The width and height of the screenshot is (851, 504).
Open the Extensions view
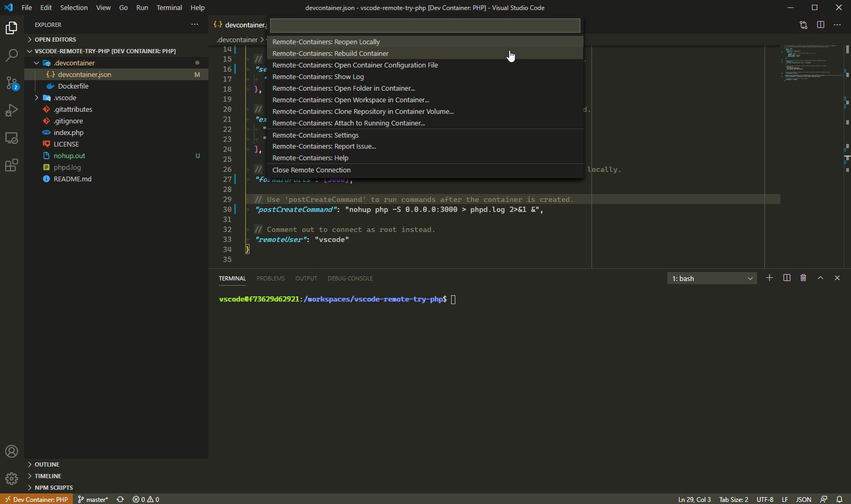[x=12, y=166]
